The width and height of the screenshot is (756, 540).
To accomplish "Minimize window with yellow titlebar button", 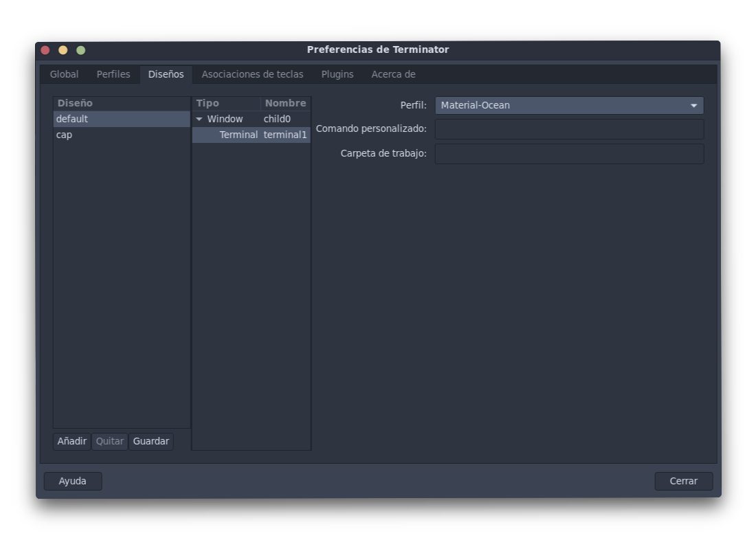I will (63, 50).
